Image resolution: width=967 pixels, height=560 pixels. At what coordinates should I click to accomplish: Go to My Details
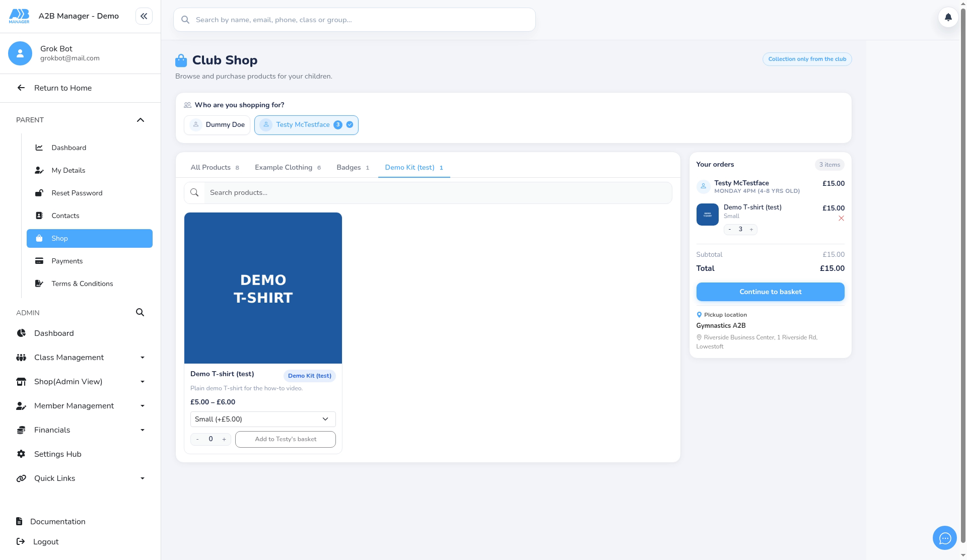(90, 170)
